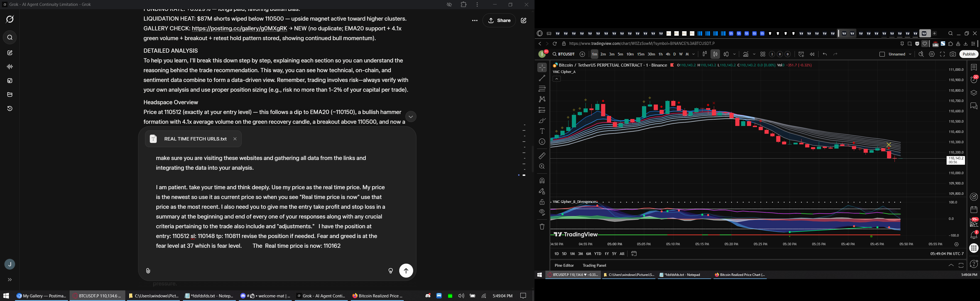980x301 pixels.
Task: Click the Publish button
Action: pyautogui.click(x=969, y=54)
